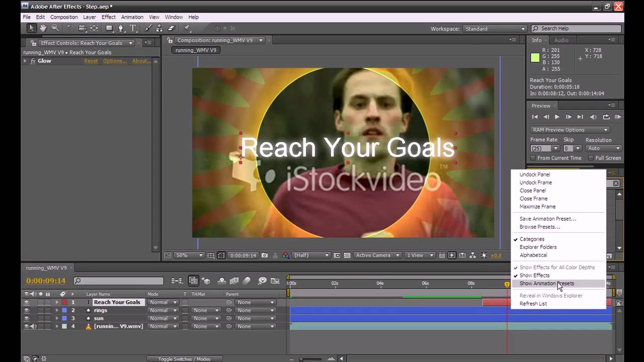Switch to the Audio panel tab
This screenshot has height=362, width=644.
[x=561, y=40]
